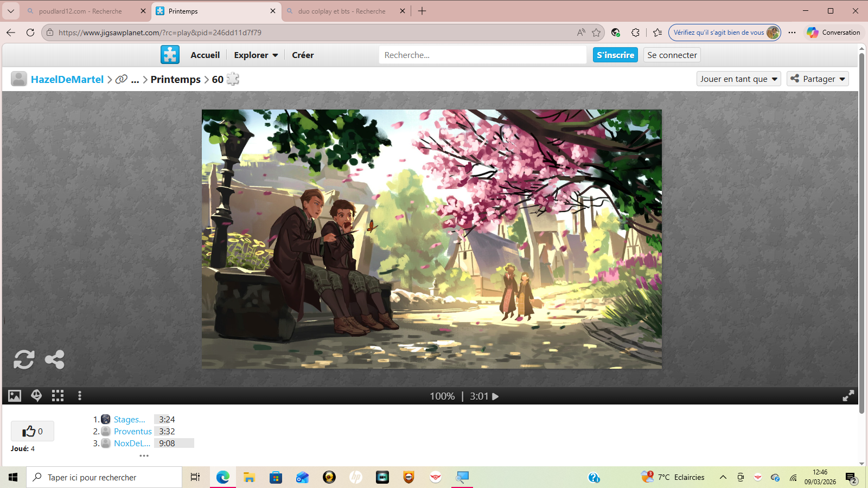Open the browser extensions icon

(635, 33)
